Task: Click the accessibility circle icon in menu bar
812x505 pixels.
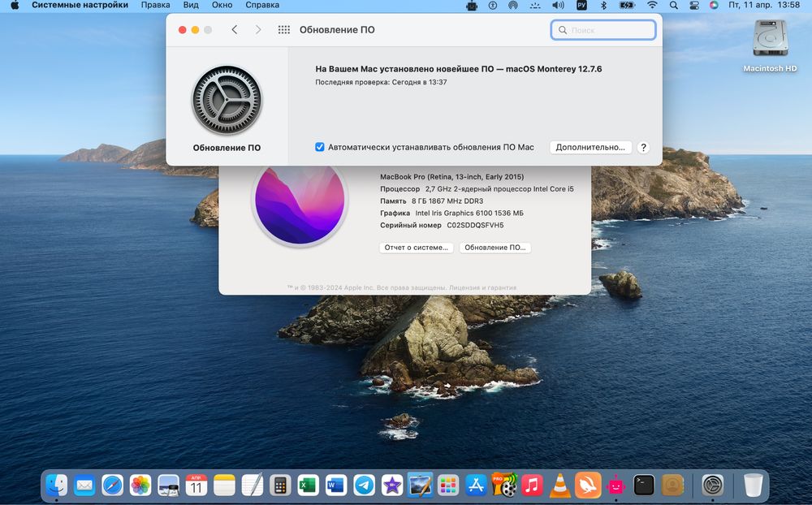Action: [493, 5]
